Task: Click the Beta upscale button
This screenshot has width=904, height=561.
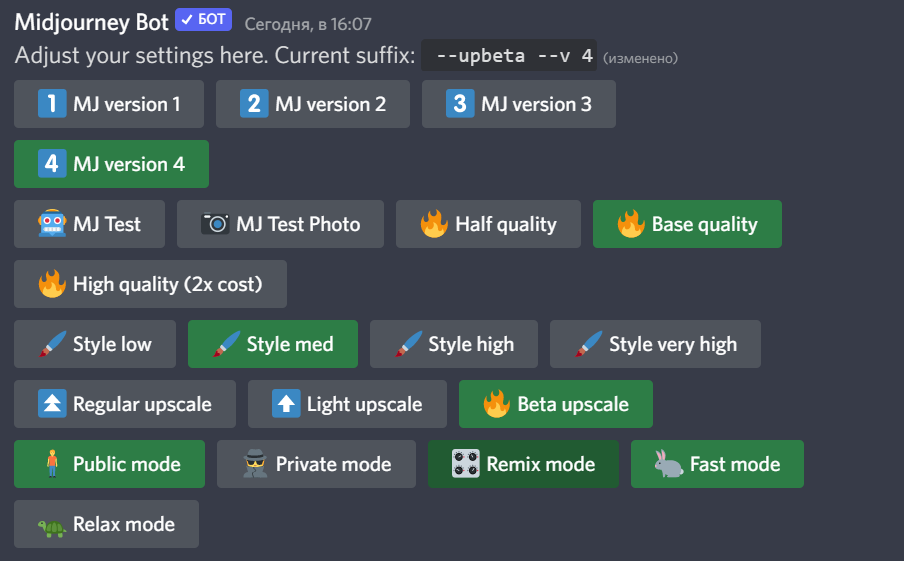Action: click(x=556, y=404)
